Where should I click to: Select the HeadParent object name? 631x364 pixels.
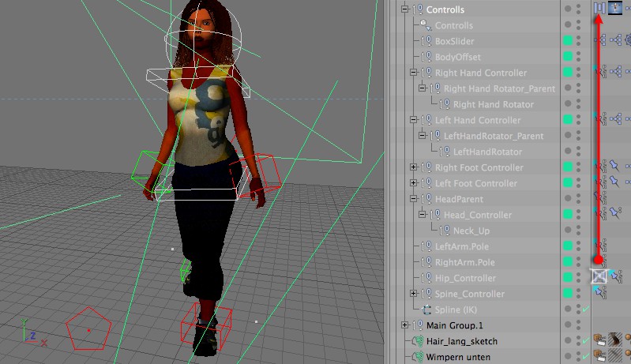point(459,199)
